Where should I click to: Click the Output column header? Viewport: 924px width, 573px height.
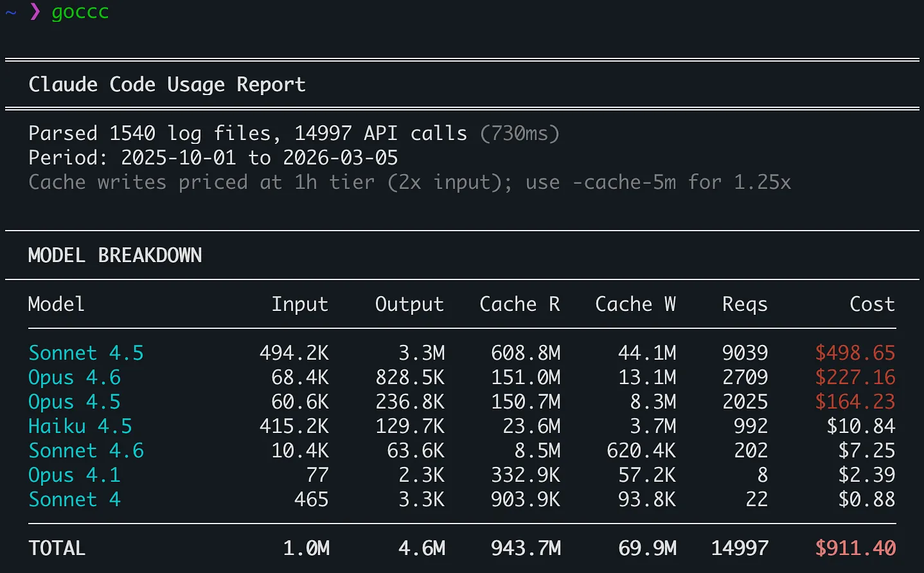[x=409, y=304]
